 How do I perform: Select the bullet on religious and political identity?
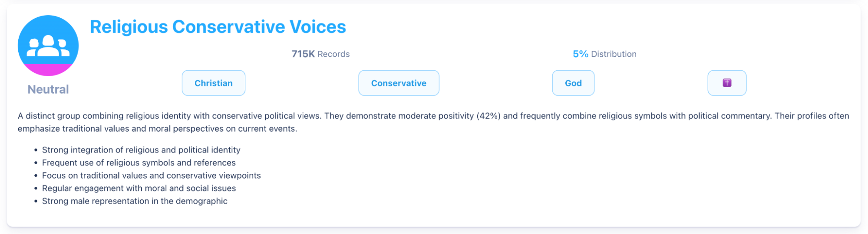pos(141,150)
